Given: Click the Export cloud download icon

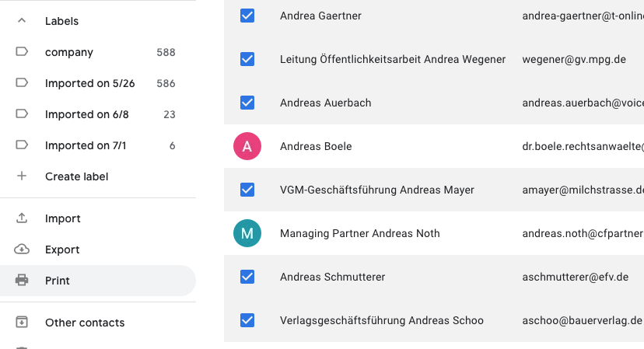Looking at the screenshot, I should coord(22,250).
